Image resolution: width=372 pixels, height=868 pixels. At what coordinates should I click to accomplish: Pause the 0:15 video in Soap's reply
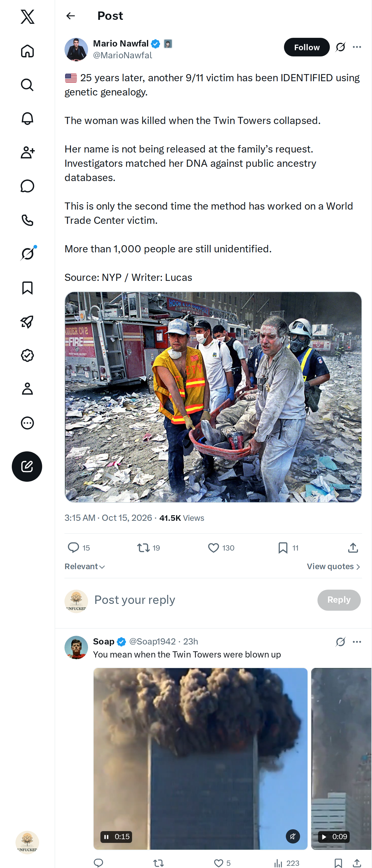pyautogui.click(x=106, y=837)
